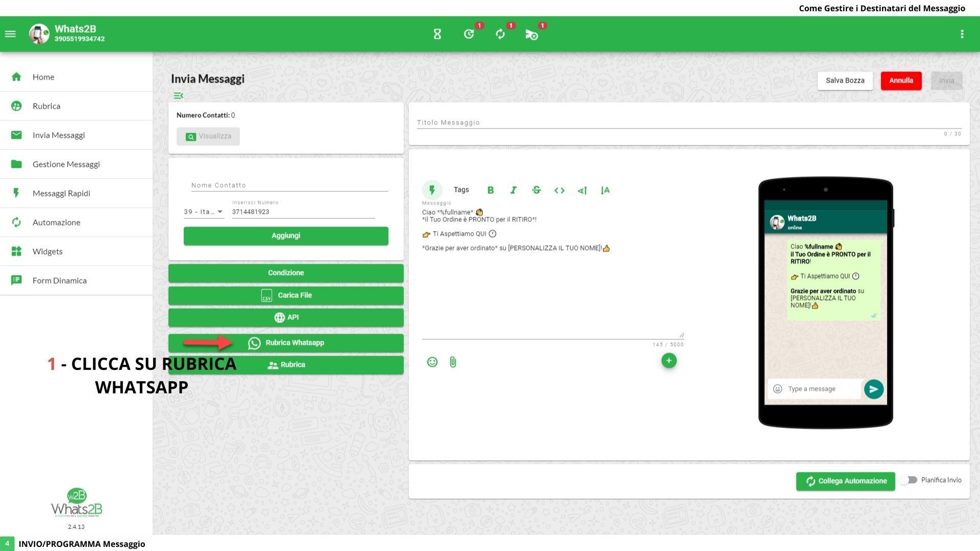The height and width of the screenshot is (551, 980).
Task: Open Form Dinamica in sidebar
Action: click(77, 281)
